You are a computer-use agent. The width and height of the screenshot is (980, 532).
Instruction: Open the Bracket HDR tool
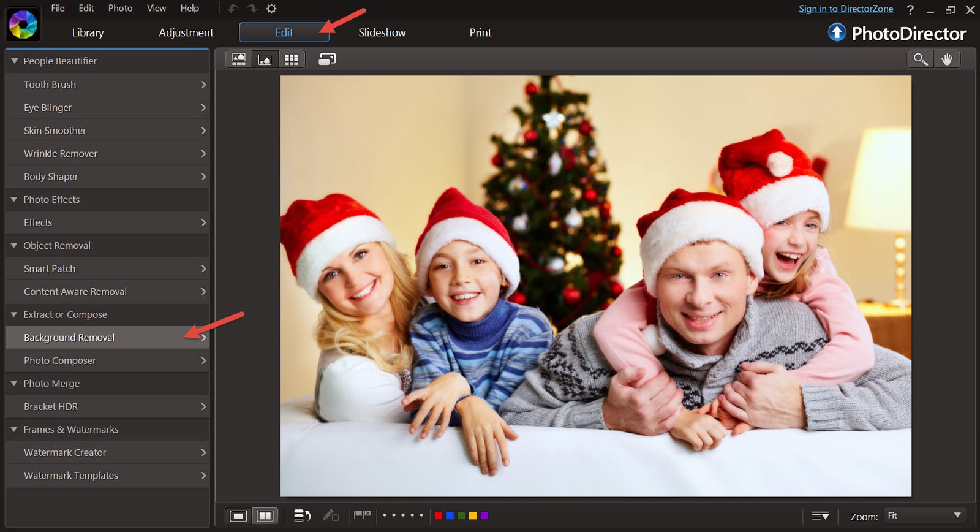[x=108, y=407]
